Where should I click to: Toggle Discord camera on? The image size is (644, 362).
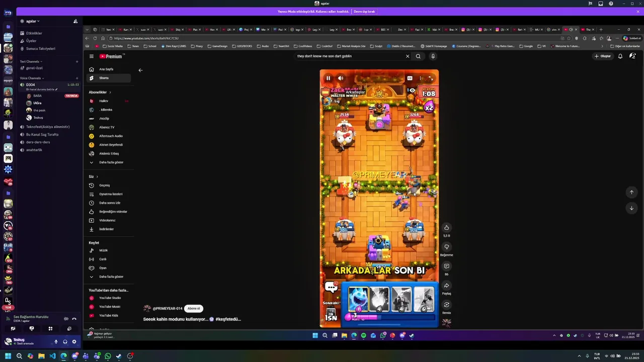[x=13, y=328]
